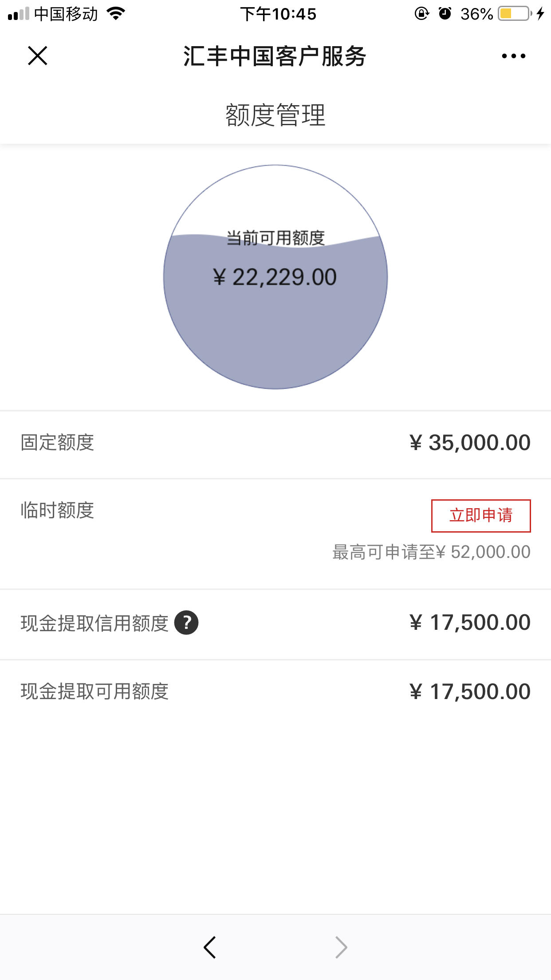This screenshot has height=980, width=551.
Task: Tap the available credit circle gauge
Action: [x=275, y=277]
